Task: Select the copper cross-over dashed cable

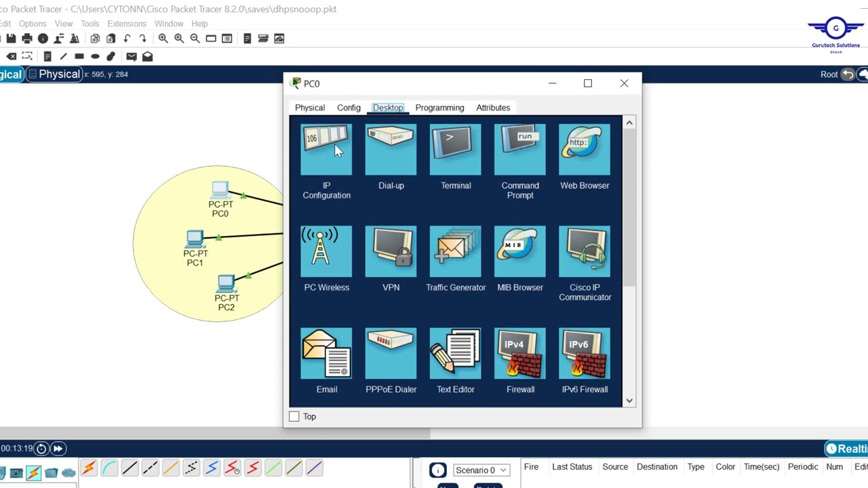Action: click(150, 468)
